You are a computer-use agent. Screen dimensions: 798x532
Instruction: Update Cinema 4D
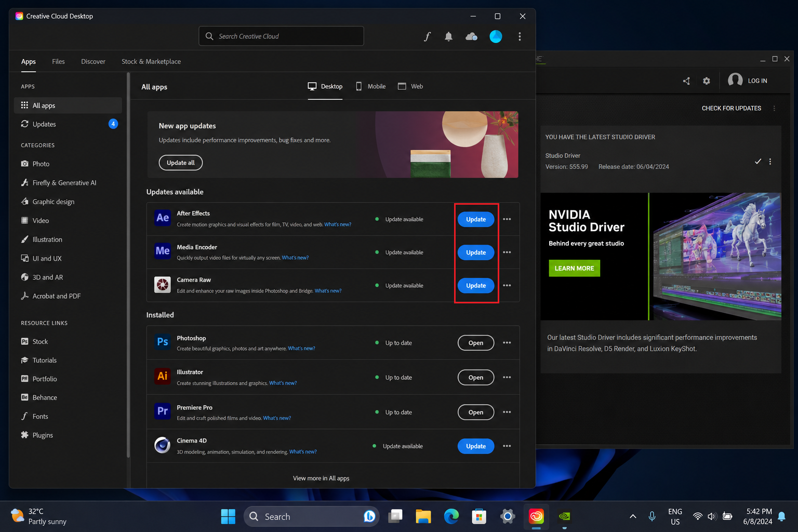(x=476, y=446)
